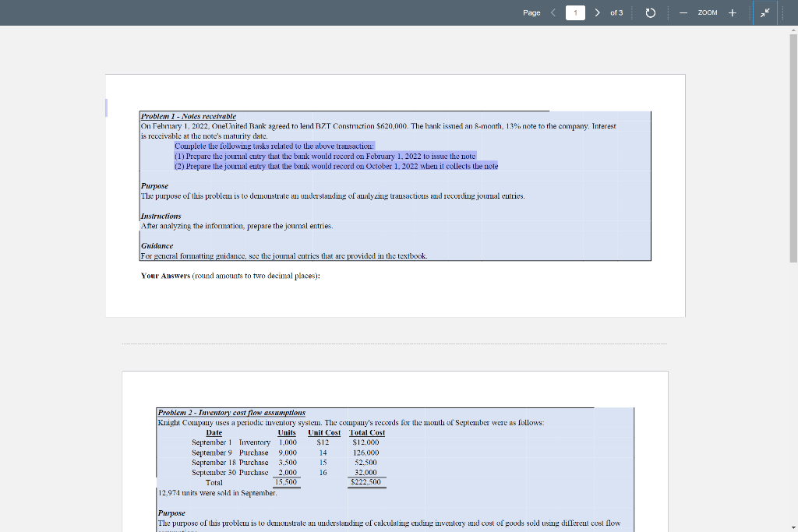Zoom out with the minus icon
The width and height of the screenshot is (798, 532).
tap(683, 12)
